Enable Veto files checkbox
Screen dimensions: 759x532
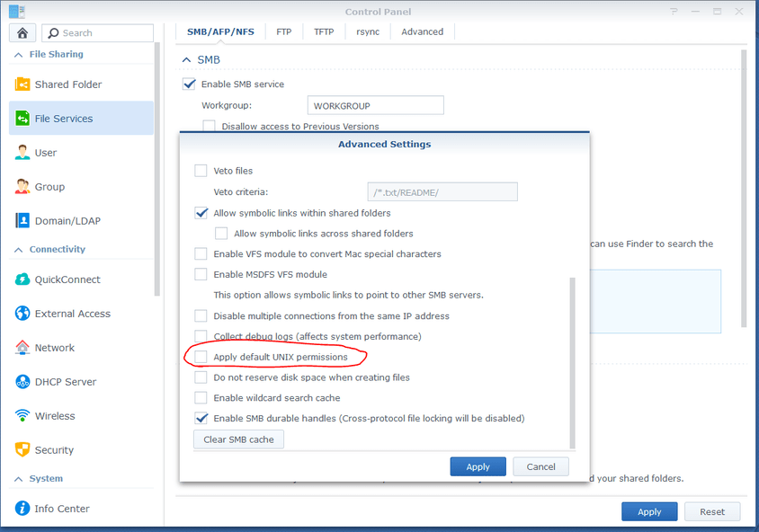[201, 171]
